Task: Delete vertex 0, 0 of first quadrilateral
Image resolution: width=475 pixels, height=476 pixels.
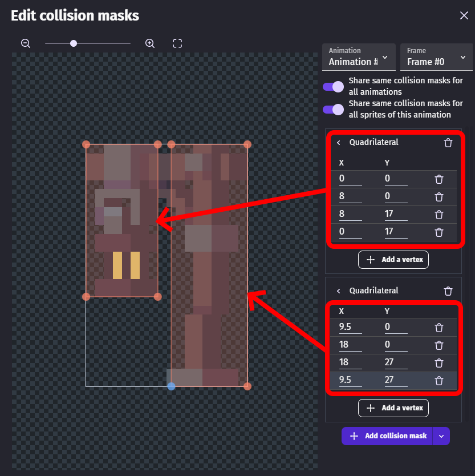Action: point(439,179)
